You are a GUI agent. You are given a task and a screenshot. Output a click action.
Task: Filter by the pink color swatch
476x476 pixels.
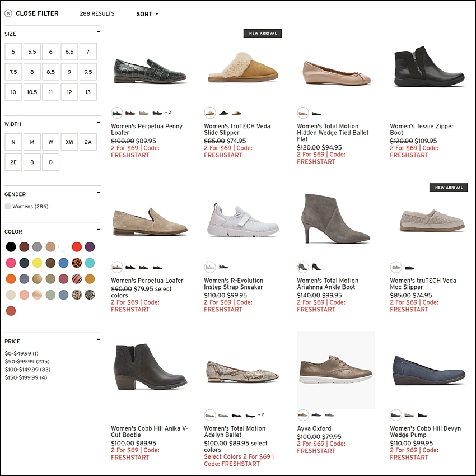11,263
